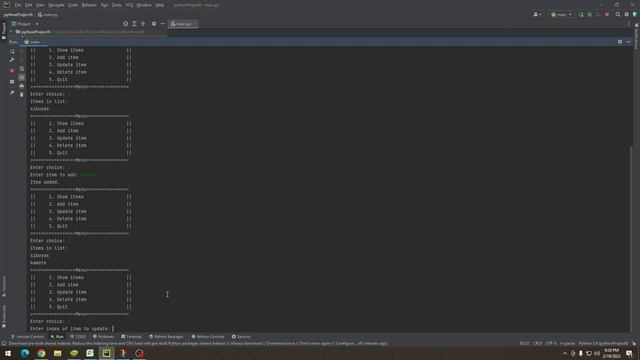The height and width of the screenshot is (360, 640).
Task: Expand the pythonProject6 root folder
Action: coord(11,32)
